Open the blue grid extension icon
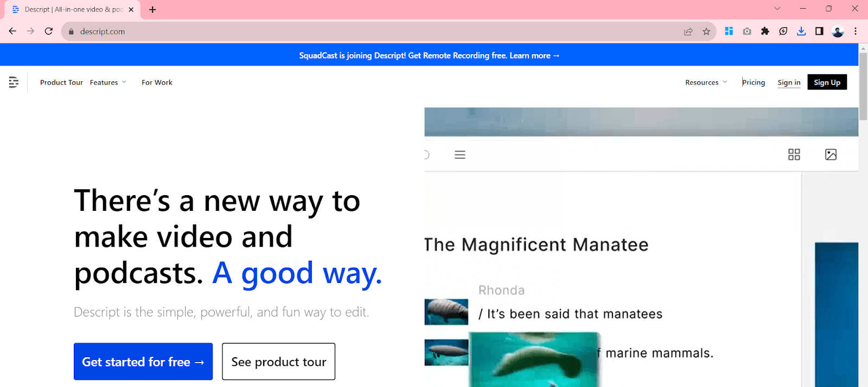This screenshot has width=868, height=387. point(729,31)
